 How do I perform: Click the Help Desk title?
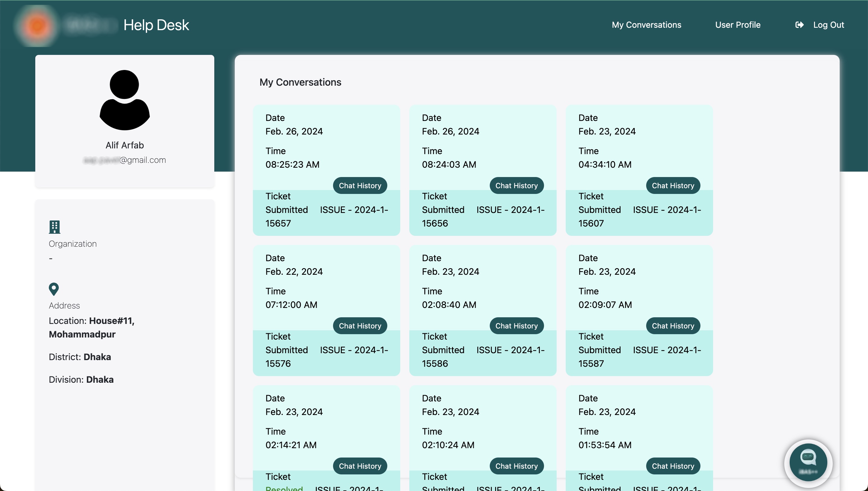click(156, 25)
